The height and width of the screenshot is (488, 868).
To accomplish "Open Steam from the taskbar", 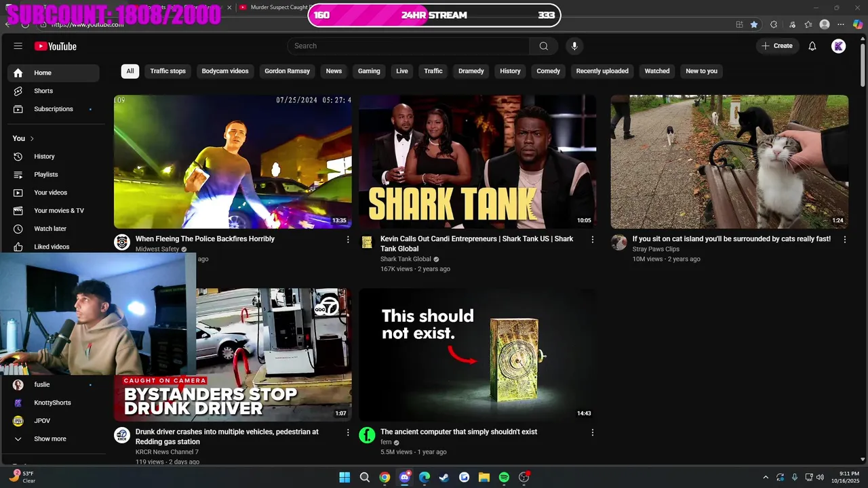I will 444,477.
